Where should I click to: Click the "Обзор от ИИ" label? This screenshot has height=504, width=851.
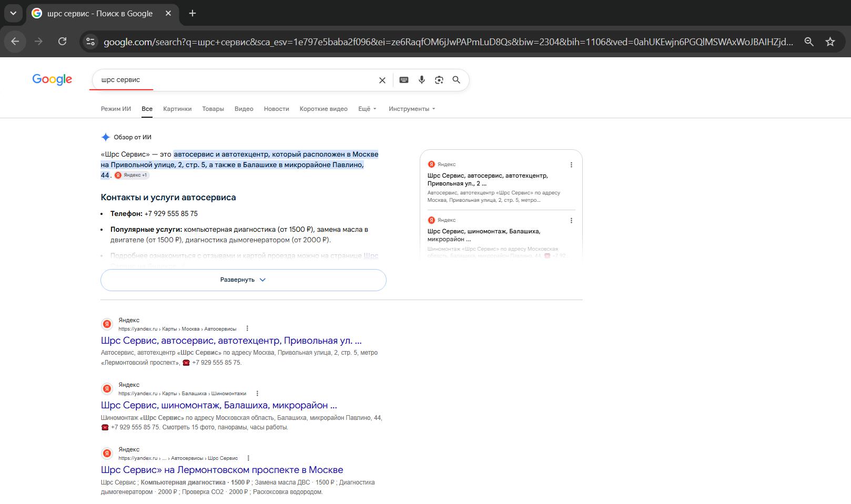(133, 137)
